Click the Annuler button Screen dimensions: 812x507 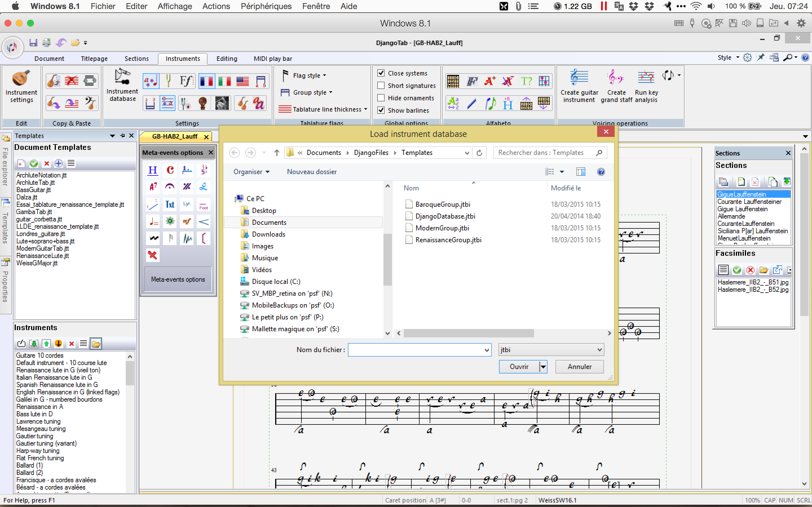[579, 366]
